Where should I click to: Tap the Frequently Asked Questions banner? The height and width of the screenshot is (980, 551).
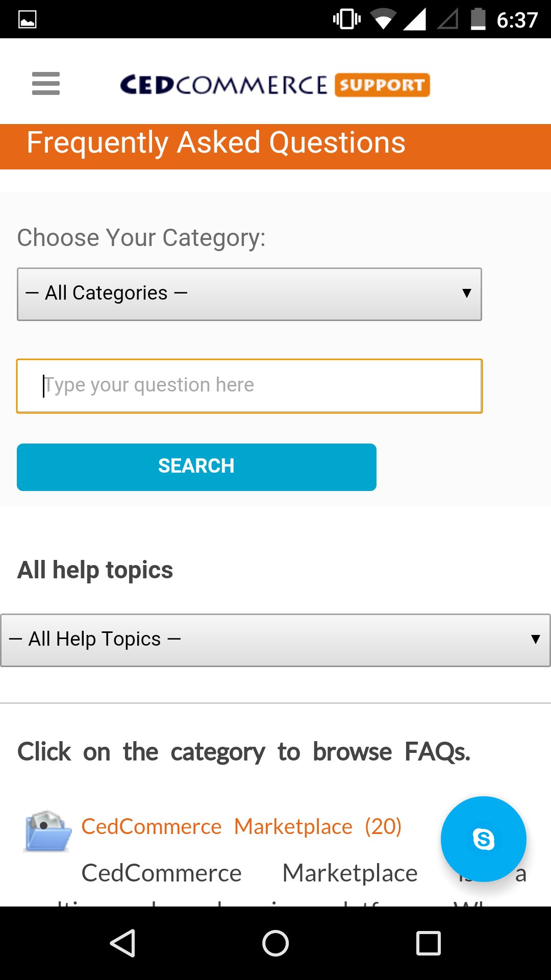click(x=275, y=146)
